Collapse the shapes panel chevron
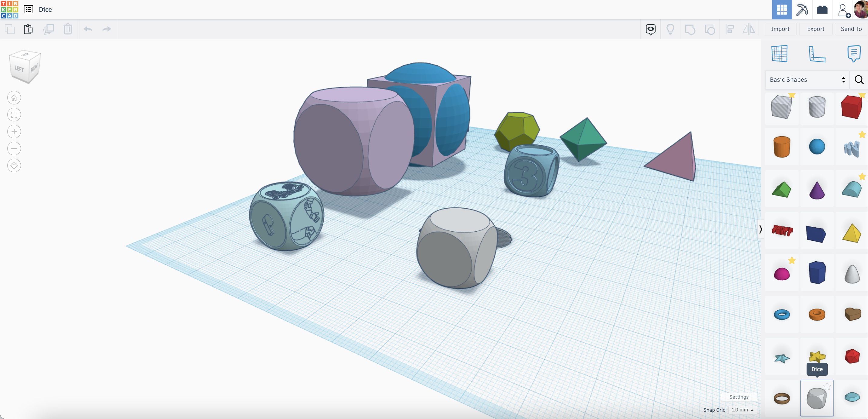 (760, 229)
